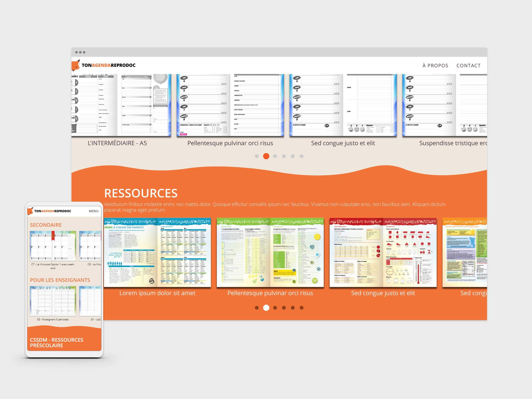
Task: Open C7 Le Virtuose mobile thumbnail
Action: [x=53, y=246]
